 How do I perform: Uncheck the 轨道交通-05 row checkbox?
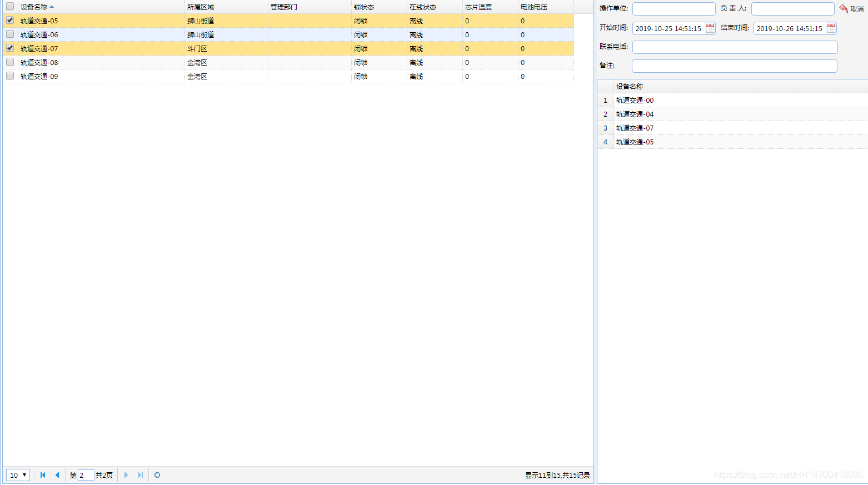(x=10, y=21)
